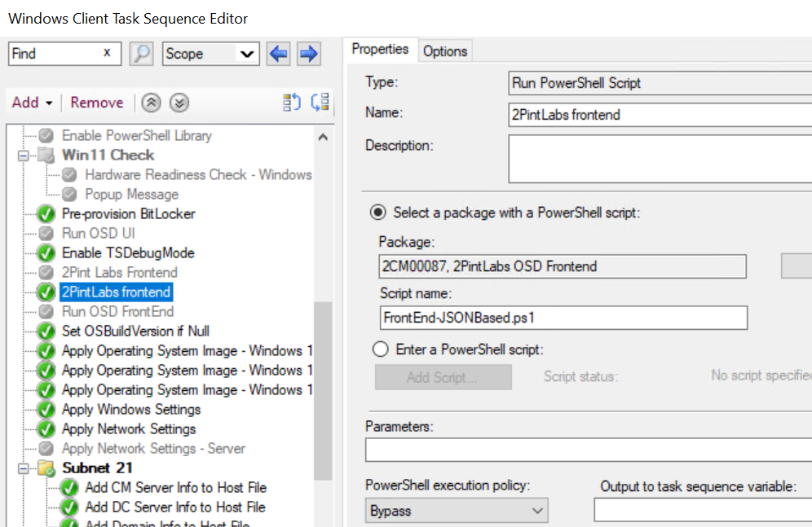Open the Scope dropdown

[x=245, y=54]
